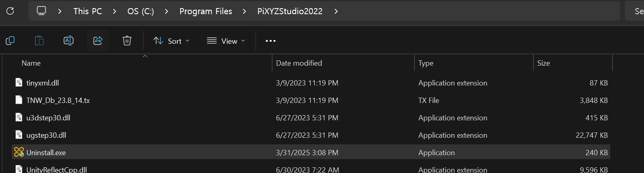Open the Sort dropdown menu
This screenshot has width=644, height=173.
171,41
